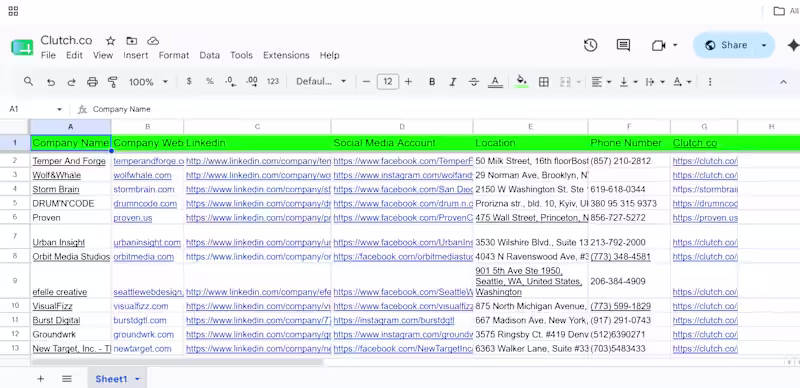Decrease font size with minus

(x=366, y=82)
